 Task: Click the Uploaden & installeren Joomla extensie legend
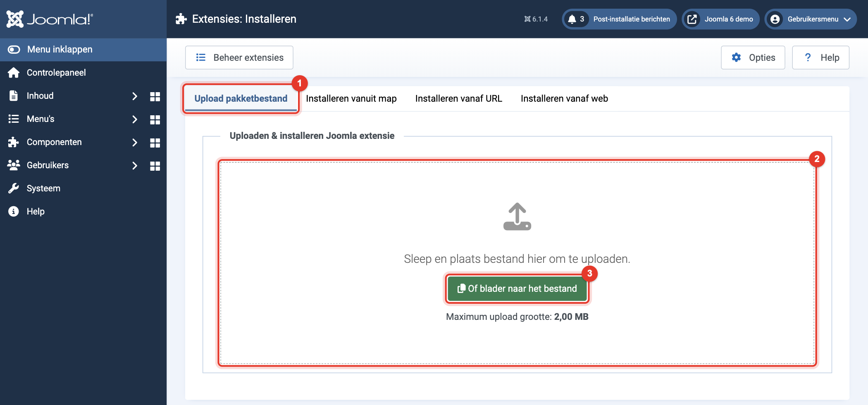(312, 136)
